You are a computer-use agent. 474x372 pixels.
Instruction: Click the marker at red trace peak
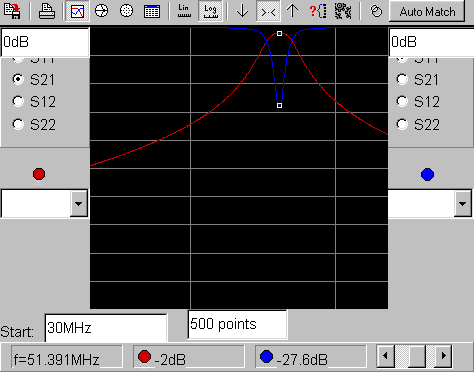[279, 34]
